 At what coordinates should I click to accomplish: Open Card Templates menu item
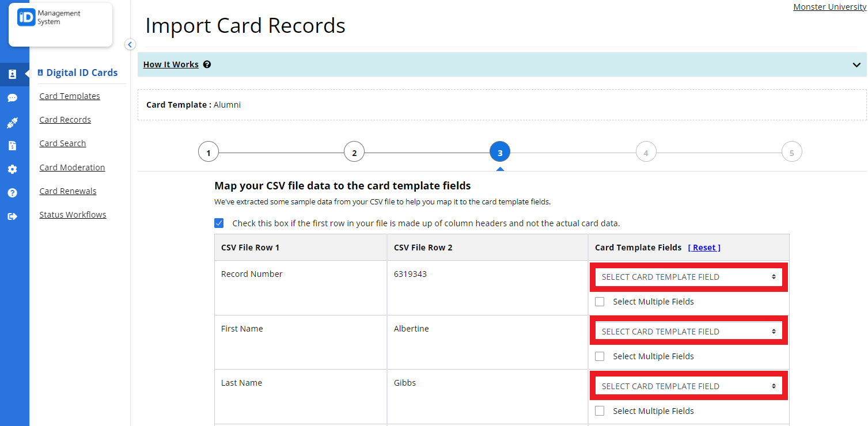(69, 96)
